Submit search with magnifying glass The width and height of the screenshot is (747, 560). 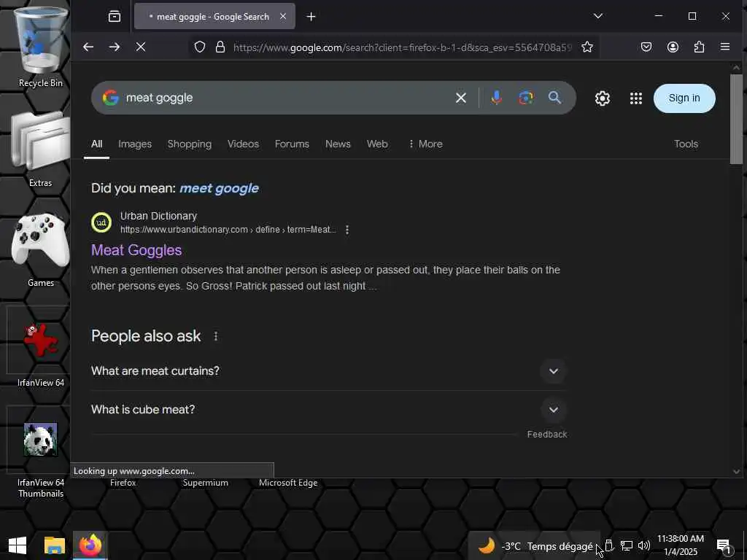pyautogui.click(x=554, y=98)
